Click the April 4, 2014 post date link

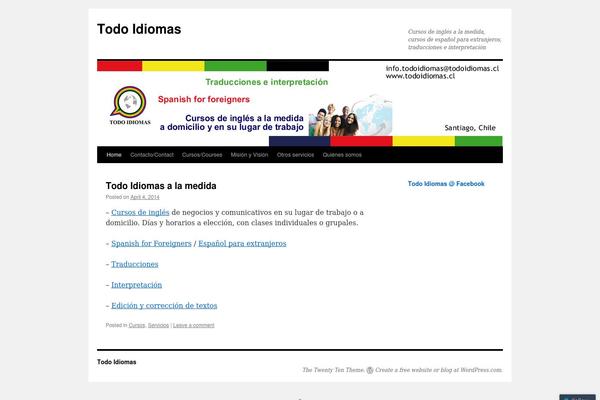click(145, 197)
